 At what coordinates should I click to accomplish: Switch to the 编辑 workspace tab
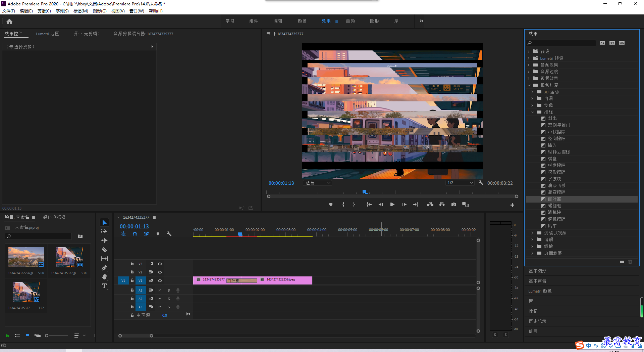click(278, 21)
